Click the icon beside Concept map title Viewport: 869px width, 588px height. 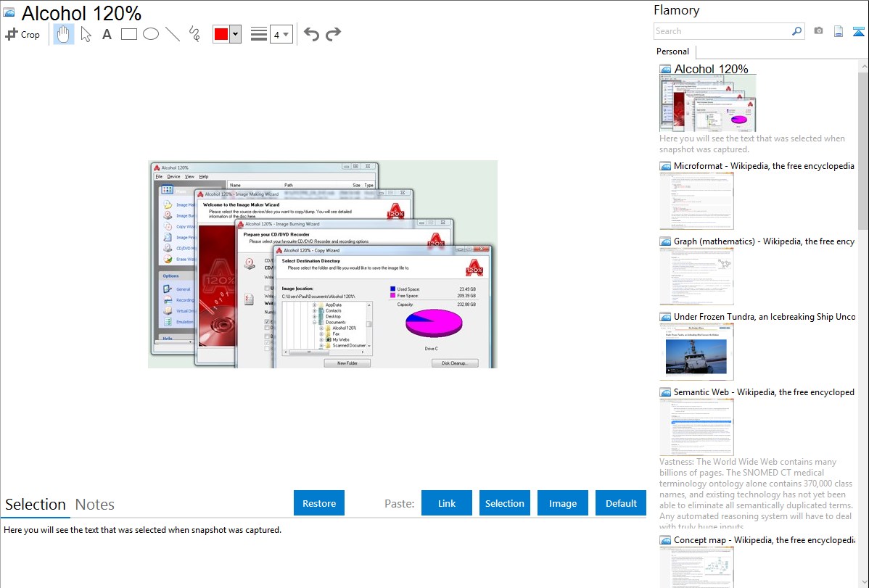(666, 539)
